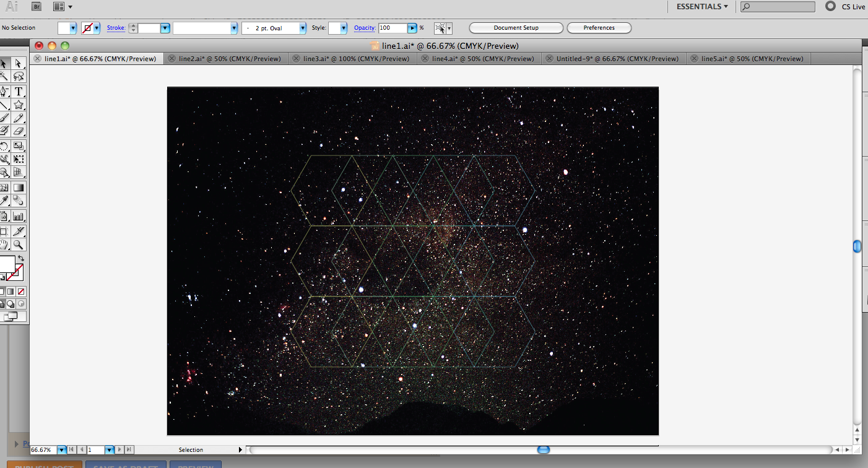
Task: Open the CS Live menu
Action: tap(854, 6)
